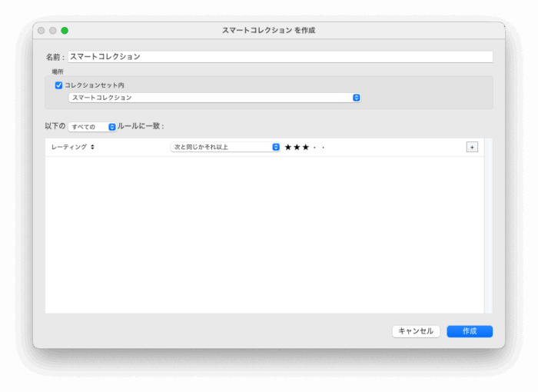Open the すべての match rule dropdown
The height and width of the screenshot is (392, 538).
coord(92,127)
